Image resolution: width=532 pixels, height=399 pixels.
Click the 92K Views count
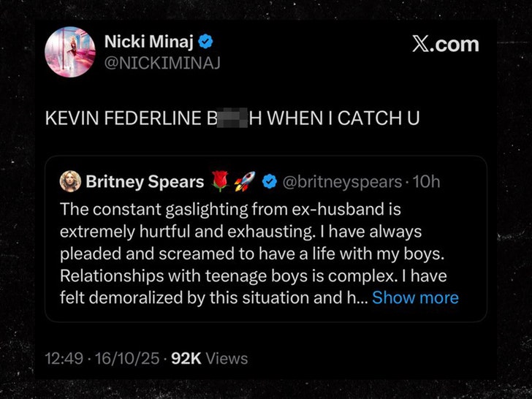click(x=209, y=359)
